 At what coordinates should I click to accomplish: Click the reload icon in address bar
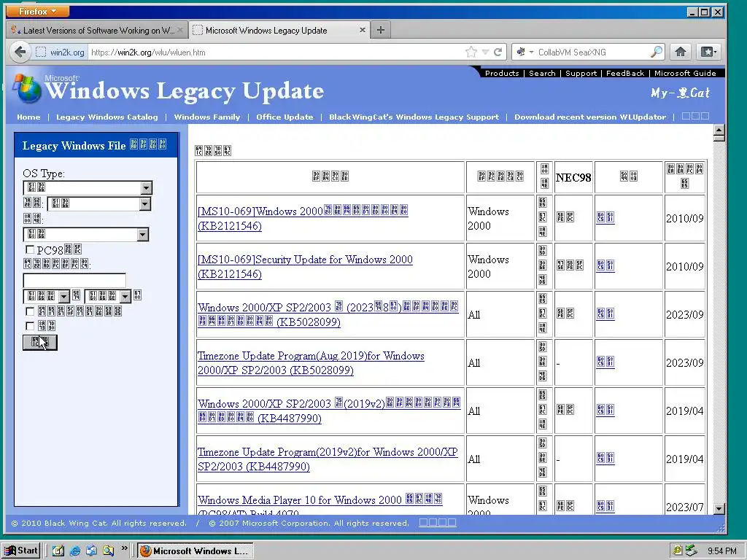point(498,52)
